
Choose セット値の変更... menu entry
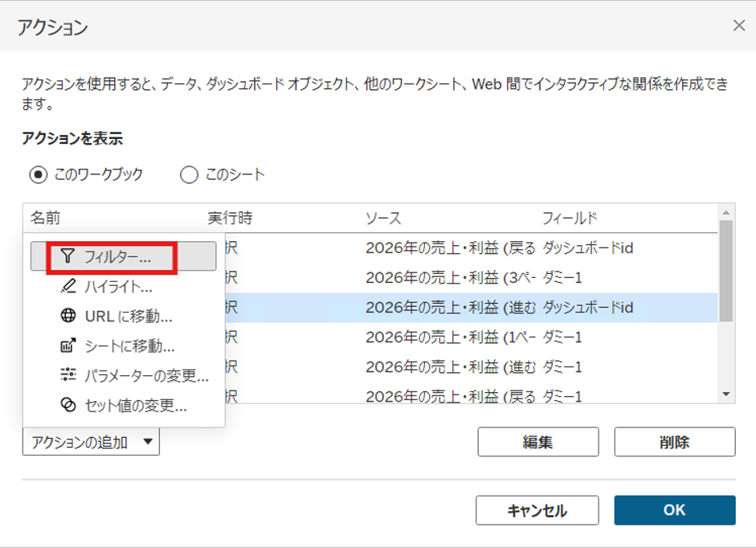click(124, 405)
